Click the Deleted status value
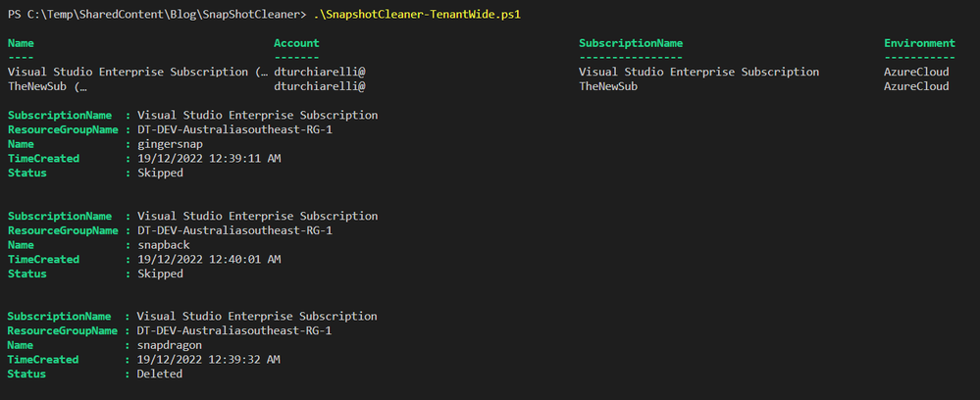Screen dimensions: 980x400 click(160, 374)
